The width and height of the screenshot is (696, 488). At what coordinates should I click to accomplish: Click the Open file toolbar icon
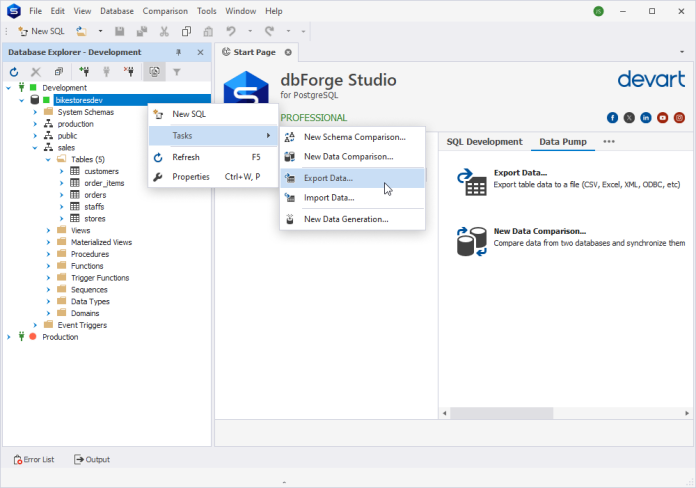(x=81, y=31)
